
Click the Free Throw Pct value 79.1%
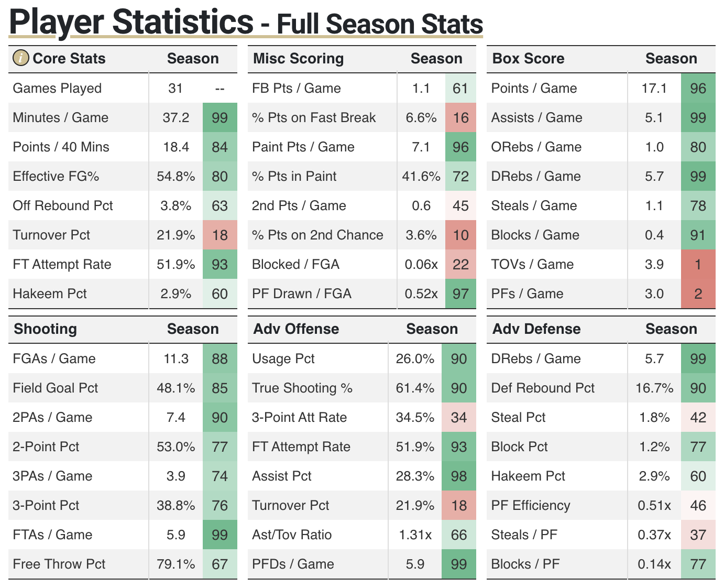click(x=176, y=564)
